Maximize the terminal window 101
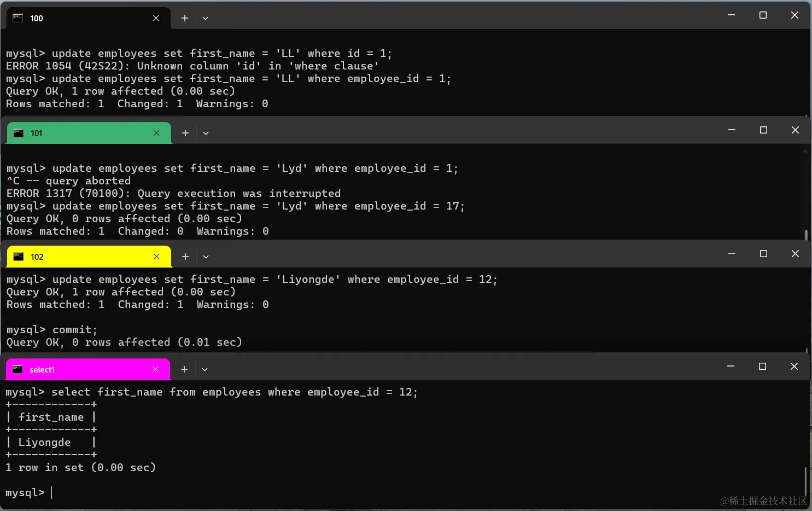Viewport: 812px width, 511px height. pyautogui.click(x=763, y=130)
